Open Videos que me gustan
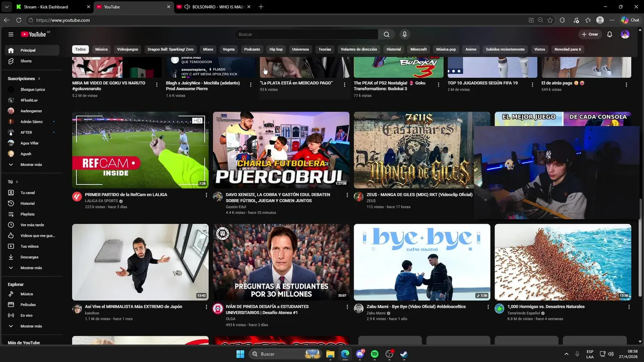The height and width of the screenshot is (362, 644). coord(32,236)
